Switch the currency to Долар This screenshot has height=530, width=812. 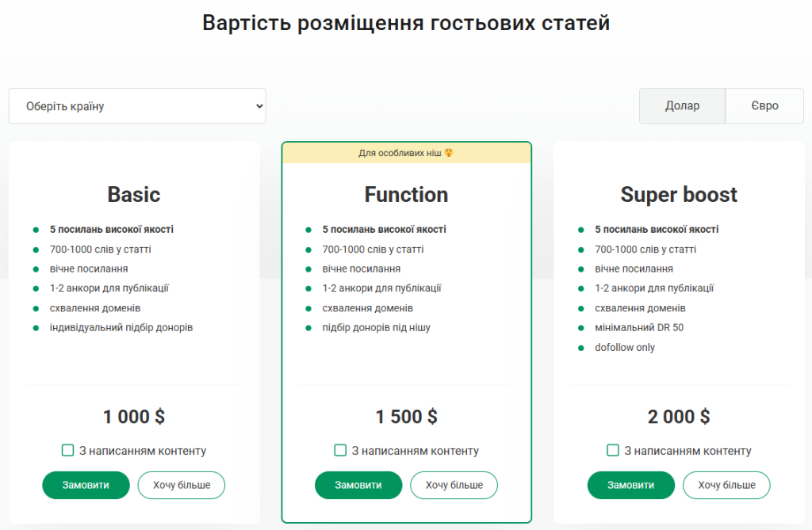(x=682, y=106)
